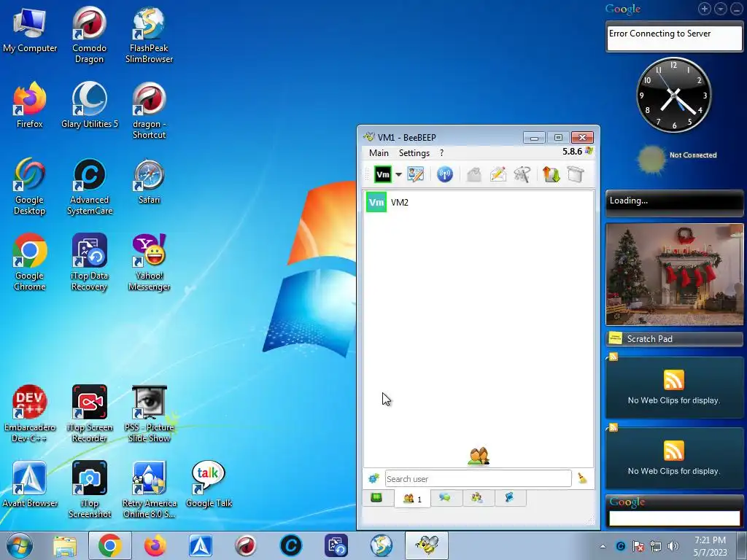Click the grayed-out envelope icon in BeeBEEP toolbar
Image resolution: width=747 pixels, height=560 pixels.
click(473, 174)
